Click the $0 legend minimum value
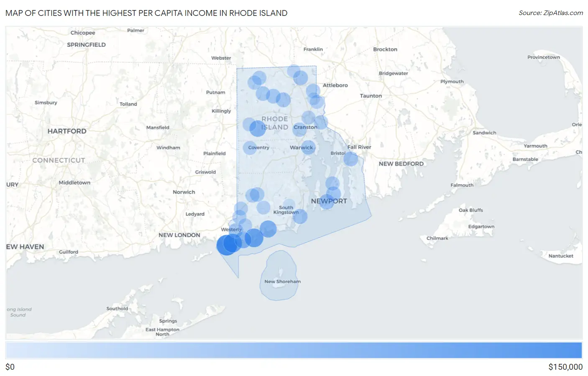The width and height of the screenshot is (588, 376). pos(10,367)
